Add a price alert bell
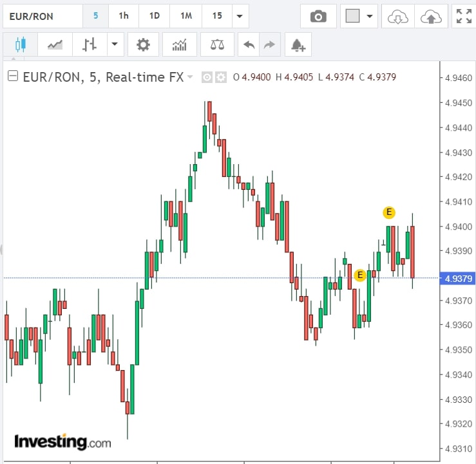The width and height of the screenshot is (476, 464). pos(298,45)
